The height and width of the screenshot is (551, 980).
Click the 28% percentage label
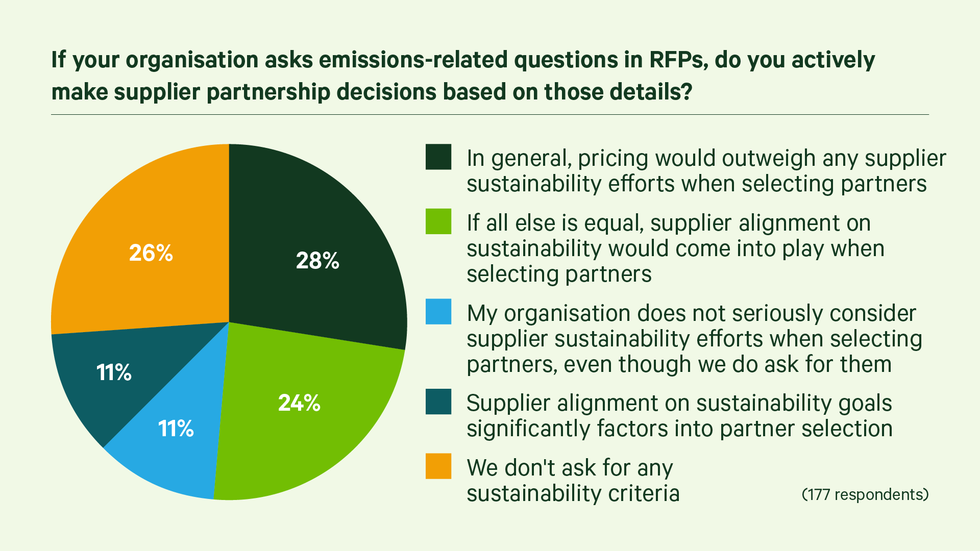click(x=317, y=261)
